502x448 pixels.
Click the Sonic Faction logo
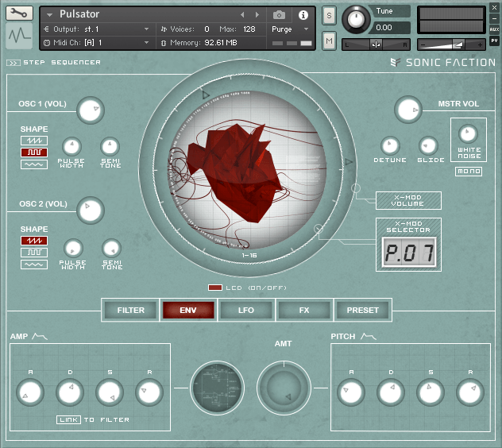coord(442,63)
